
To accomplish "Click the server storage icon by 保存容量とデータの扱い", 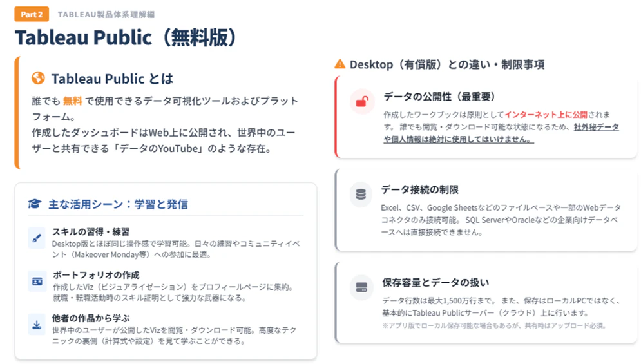I will coord(362,287).
